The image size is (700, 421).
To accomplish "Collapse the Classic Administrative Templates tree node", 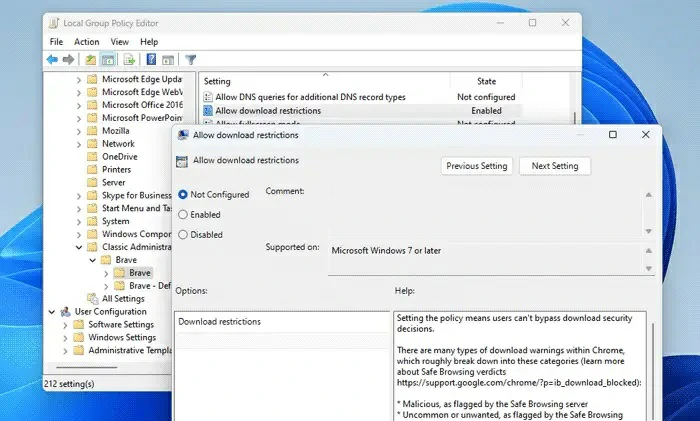I will pos(80,247).
